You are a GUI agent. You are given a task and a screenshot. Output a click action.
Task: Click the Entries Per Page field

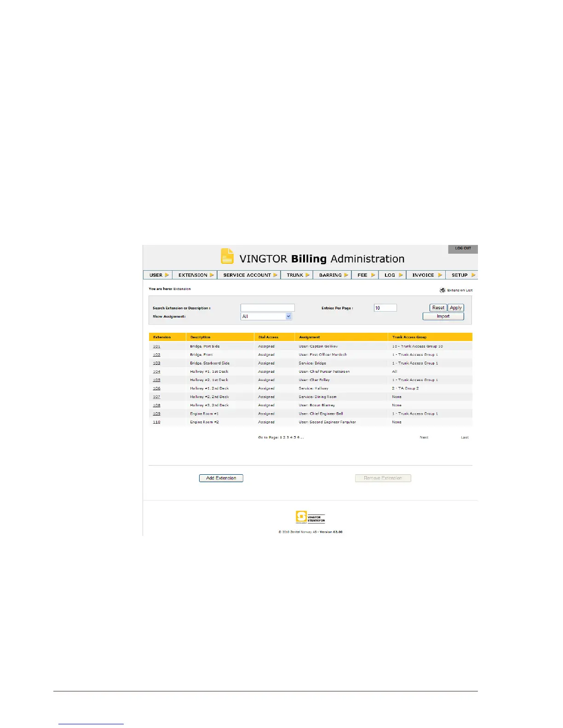[x=385, y=308]
